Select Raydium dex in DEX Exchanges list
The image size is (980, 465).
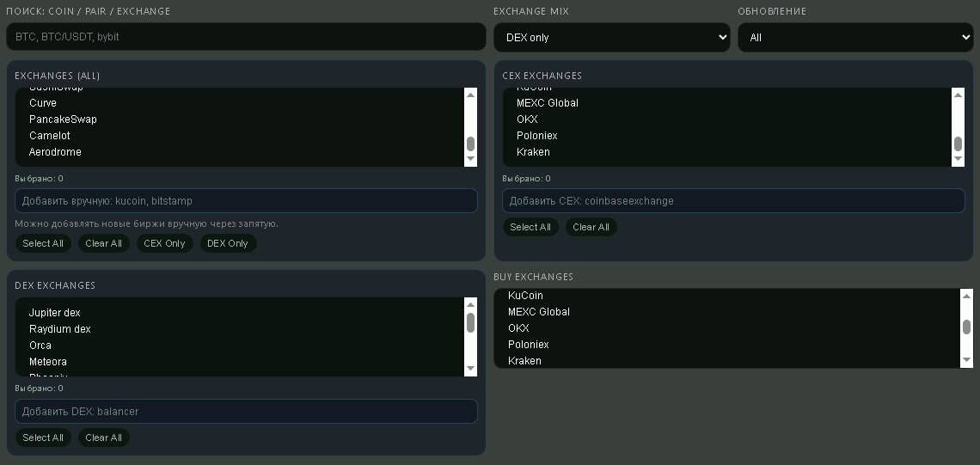point(240,328)
